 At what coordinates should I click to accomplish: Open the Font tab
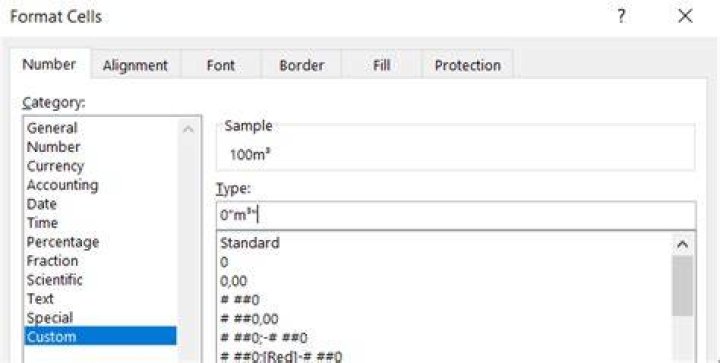221,65
